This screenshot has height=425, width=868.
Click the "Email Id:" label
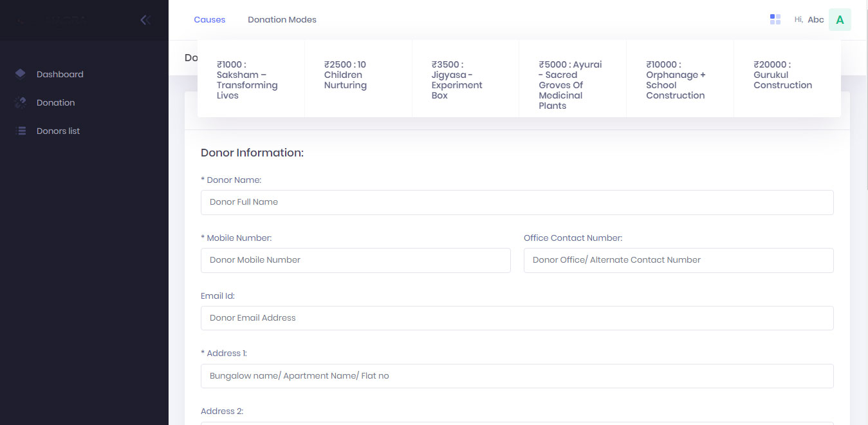click(x=217, y=296)
